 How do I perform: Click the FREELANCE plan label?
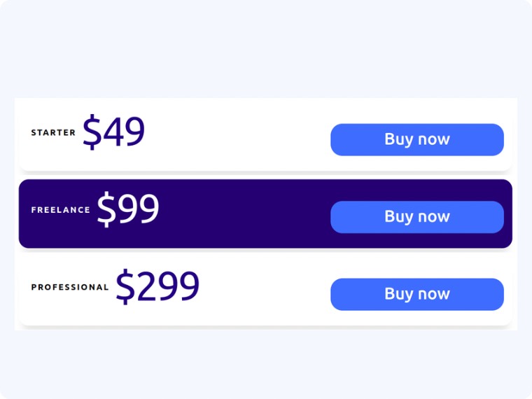pos(61,210)
